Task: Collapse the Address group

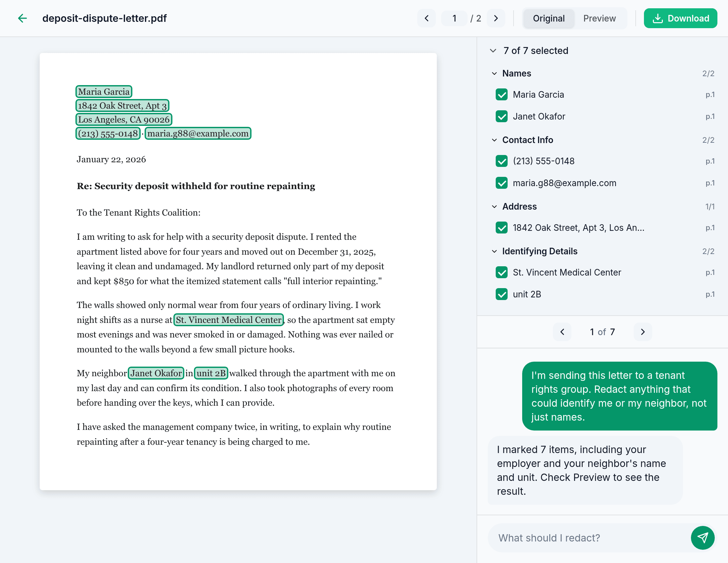Action: point(494,207)
